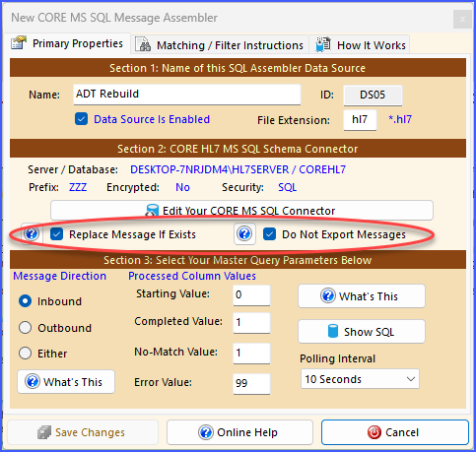The image size is (476, 452).
Task: Open help for Do Not Export Messages
Action: 244,234
